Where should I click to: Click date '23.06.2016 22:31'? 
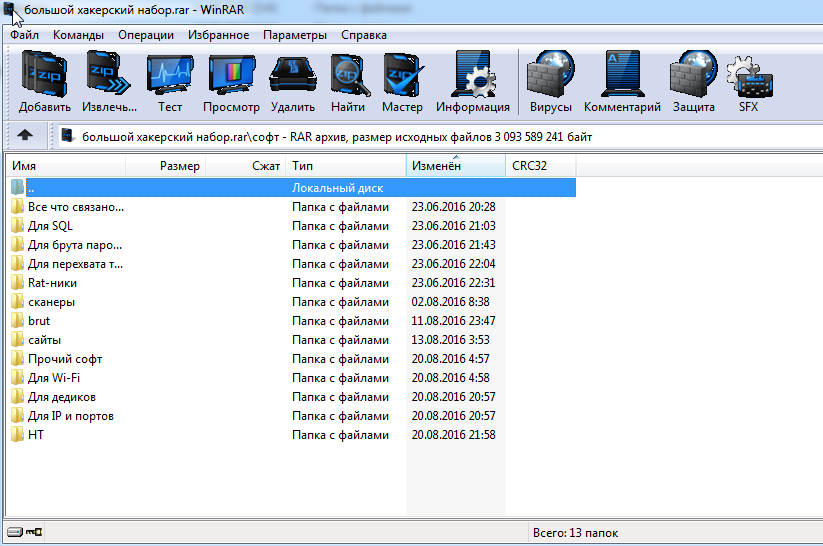point(453,282)
